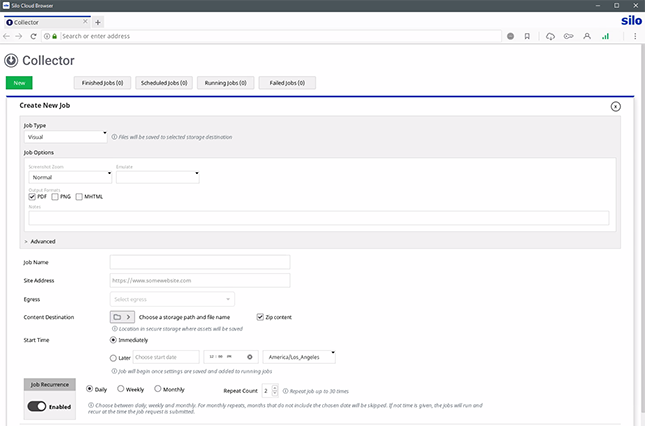Click the key credentials icon in toolbar

[x=568, y=36]
